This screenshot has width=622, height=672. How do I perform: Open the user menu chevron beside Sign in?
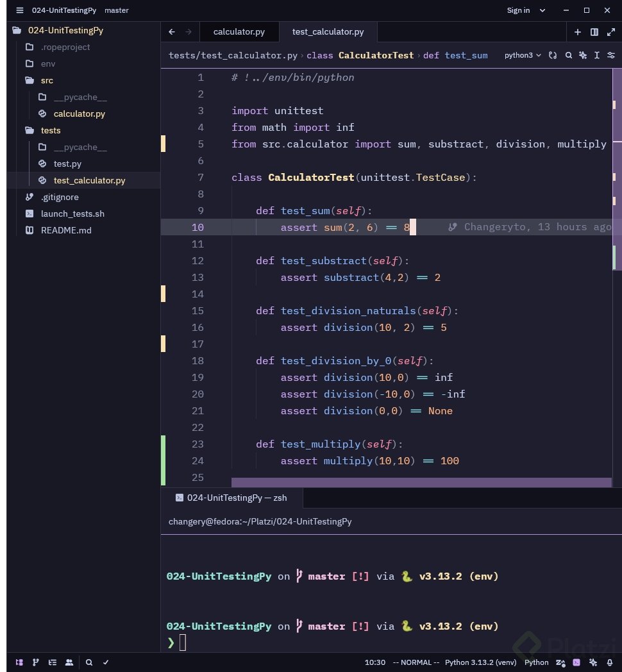[x=542, y=10]
